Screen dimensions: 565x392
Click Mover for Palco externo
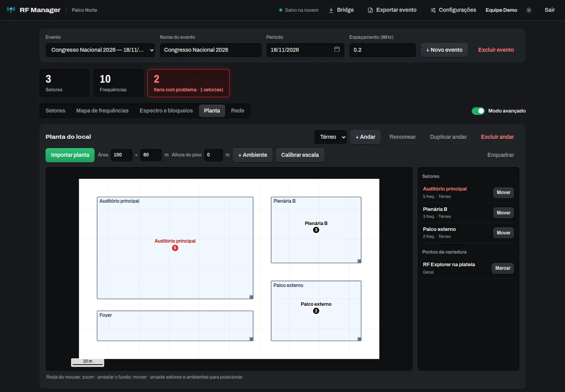tap(503, 233)
